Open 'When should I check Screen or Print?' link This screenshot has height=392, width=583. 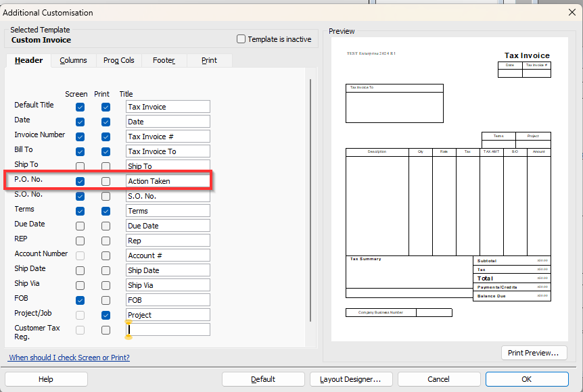coord(69,358)
